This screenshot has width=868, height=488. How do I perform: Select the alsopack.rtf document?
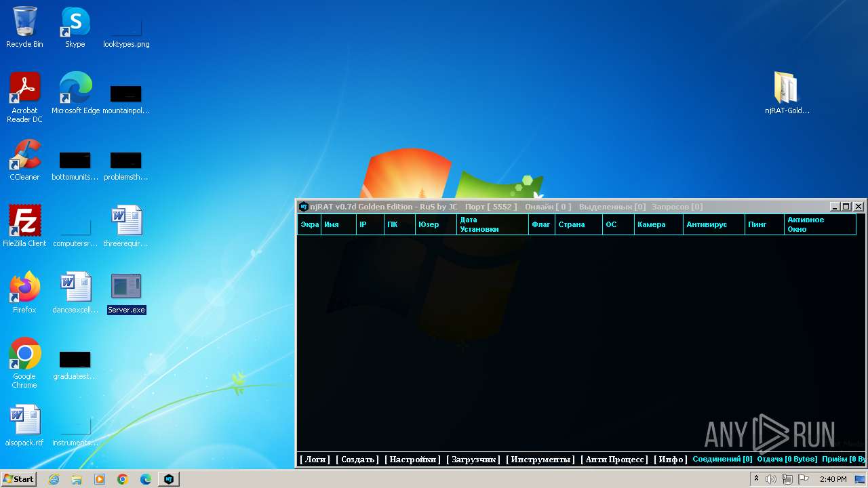pos(24,426)
